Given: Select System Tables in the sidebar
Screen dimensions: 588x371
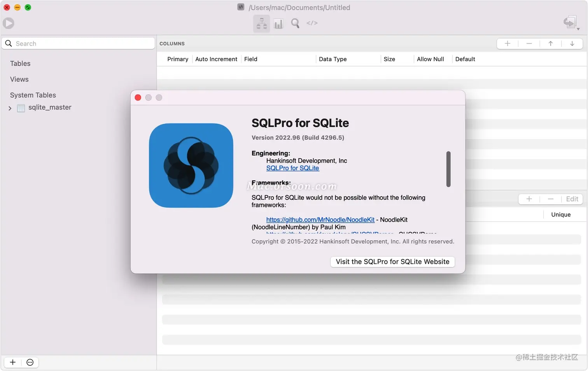Looking at the screenshot, I should tap(33, 95).
